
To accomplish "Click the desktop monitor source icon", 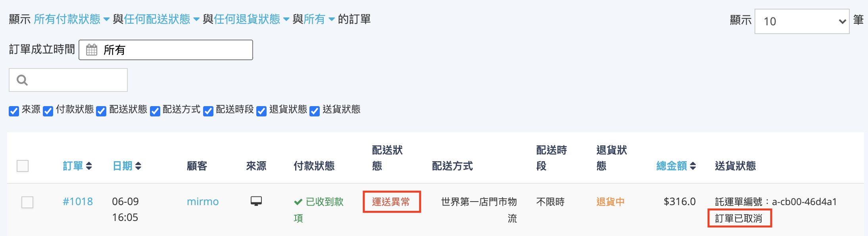I will 256,201.
